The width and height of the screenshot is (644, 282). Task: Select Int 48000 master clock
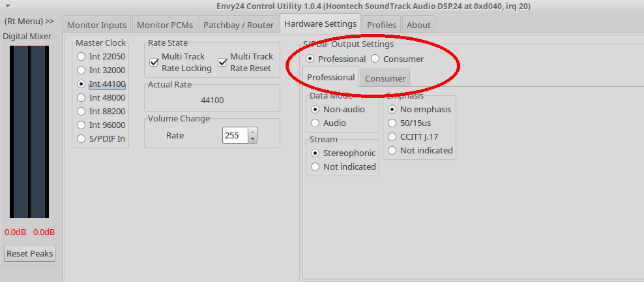coord(81,97)
